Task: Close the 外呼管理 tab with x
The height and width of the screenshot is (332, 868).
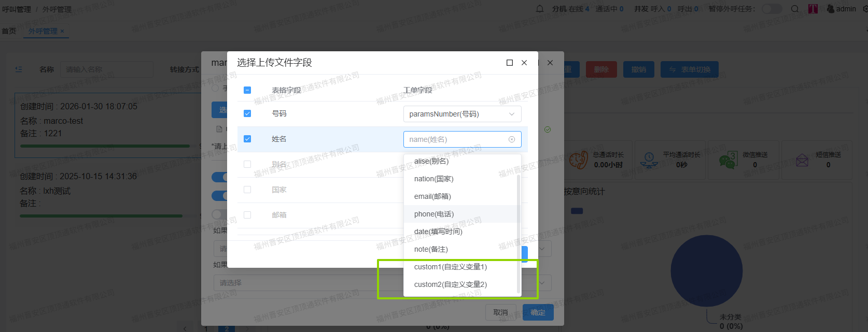Action: tap(62, 31)
